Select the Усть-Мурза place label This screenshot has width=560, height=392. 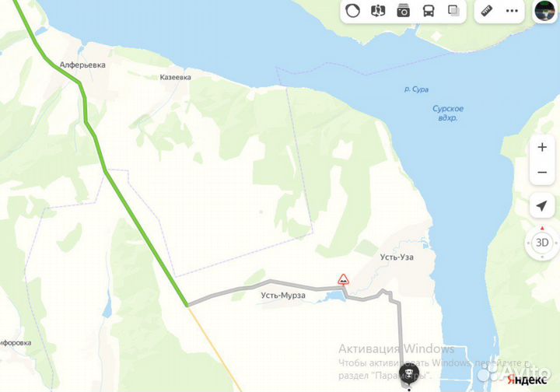tap(283, 296)
